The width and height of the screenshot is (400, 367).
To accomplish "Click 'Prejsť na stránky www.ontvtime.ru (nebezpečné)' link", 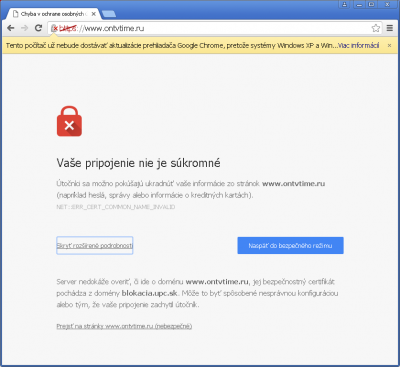I will [124, 326].
